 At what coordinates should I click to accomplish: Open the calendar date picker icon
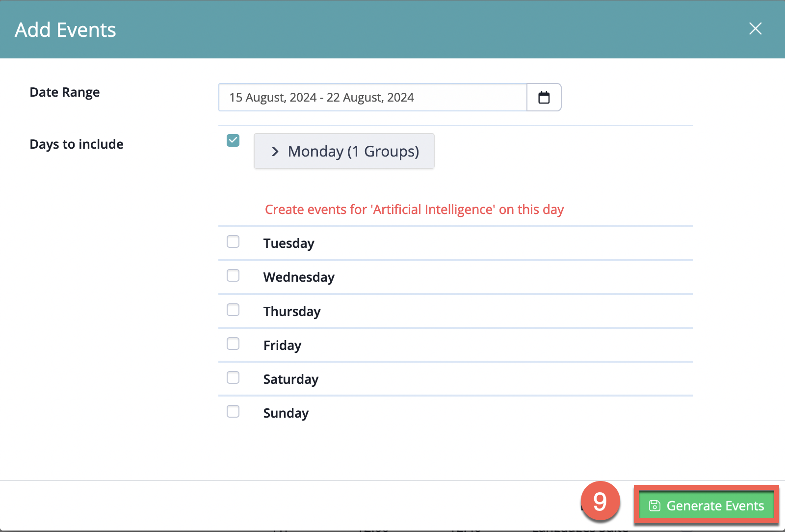(x=544, y=98)
